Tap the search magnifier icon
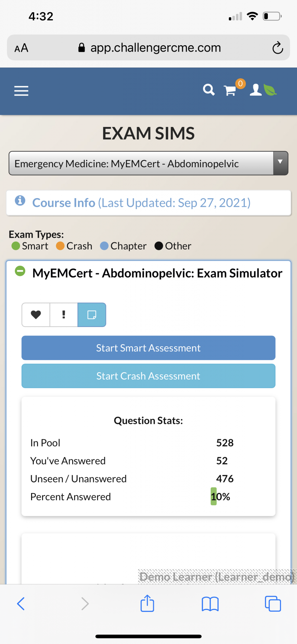Viewport: 297px width, 644px height. pyautogui.click(x=209, y=90)
